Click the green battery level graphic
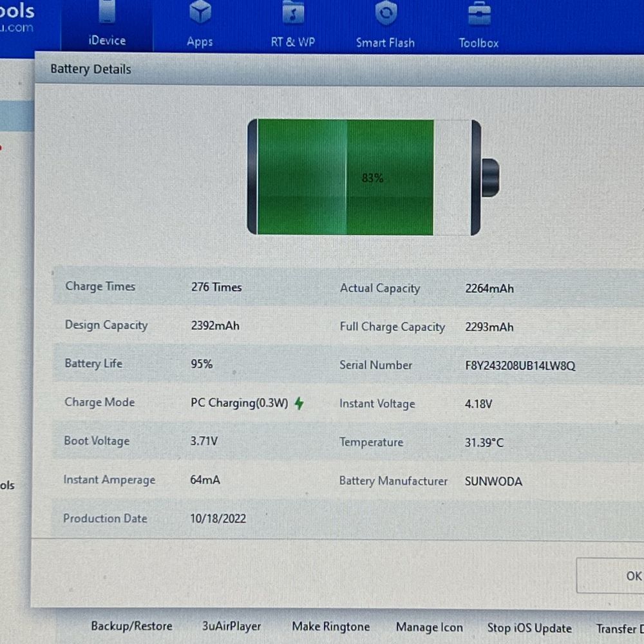644x644 pixels. [345, 177]
